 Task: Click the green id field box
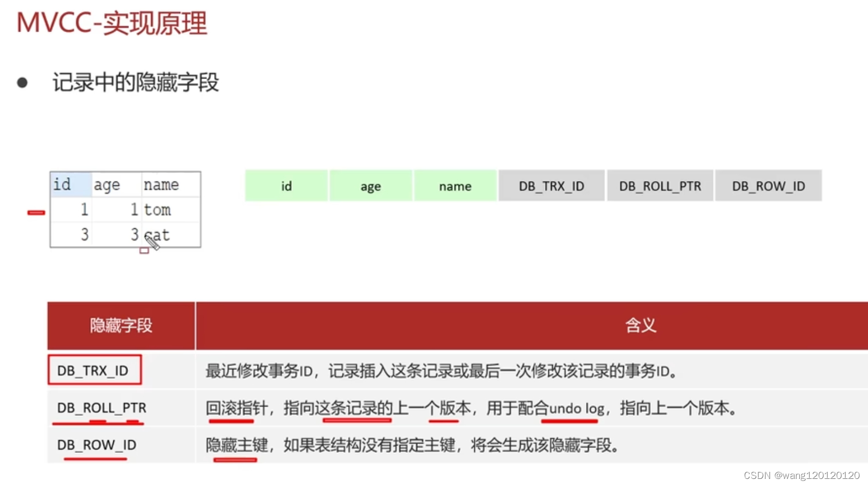286,186
